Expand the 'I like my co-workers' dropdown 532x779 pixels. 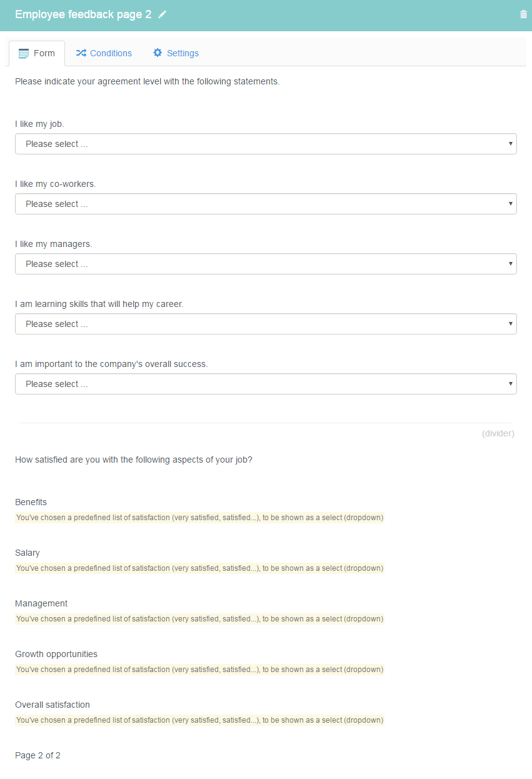point(266,204)
